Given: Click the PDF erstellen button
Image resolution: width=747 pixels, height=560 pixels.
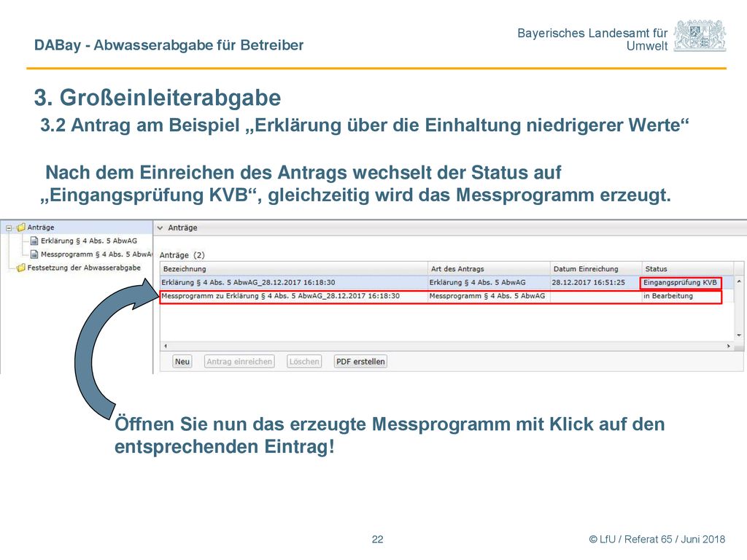Looking at the screenshot, I should tap(360, 362).
